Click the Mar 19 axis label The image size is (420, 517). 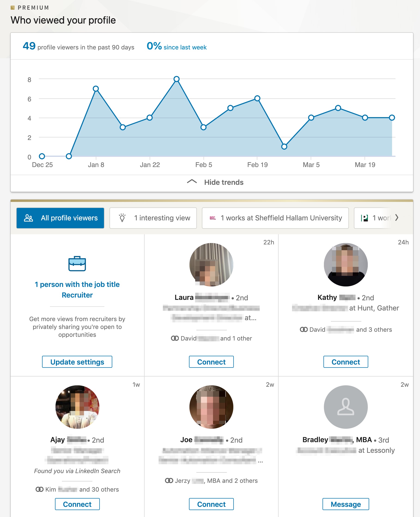365,165
